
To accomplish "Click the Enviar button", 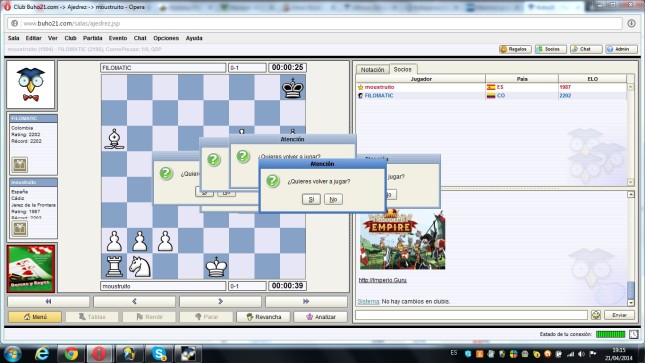I will [619, 315].
